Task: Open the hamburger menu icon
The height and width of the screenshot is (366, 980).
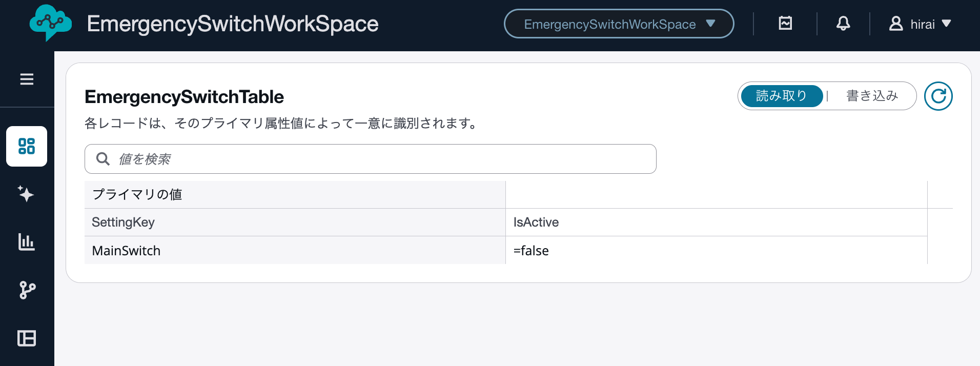Action: click(x=27, y=79)
